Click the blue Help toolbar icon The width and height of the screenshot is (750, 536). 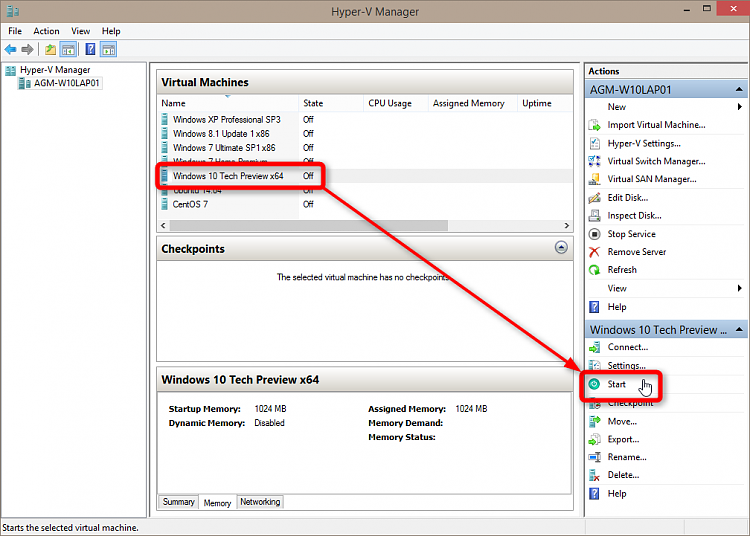(90, 49)
